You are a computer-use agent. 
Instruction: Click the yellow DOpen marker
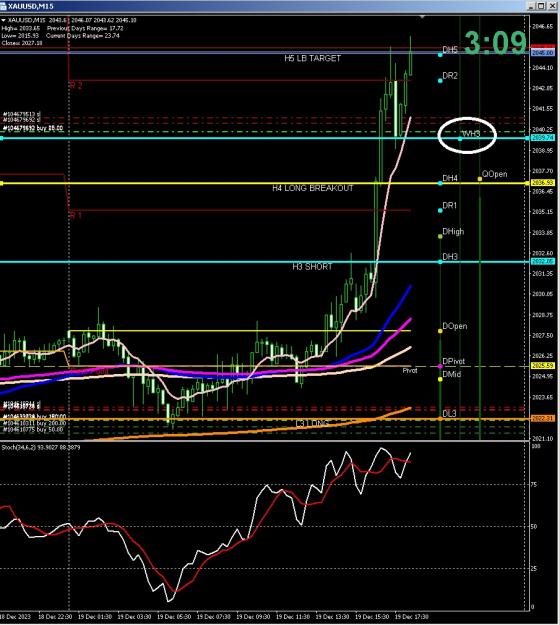pos(440,331)
